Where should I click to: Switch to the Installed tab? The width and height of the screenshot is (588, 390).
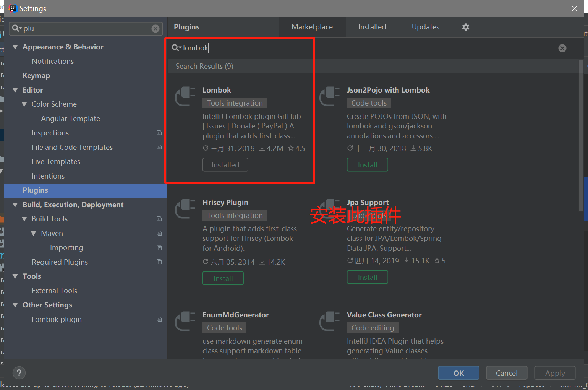coord(372,27)
